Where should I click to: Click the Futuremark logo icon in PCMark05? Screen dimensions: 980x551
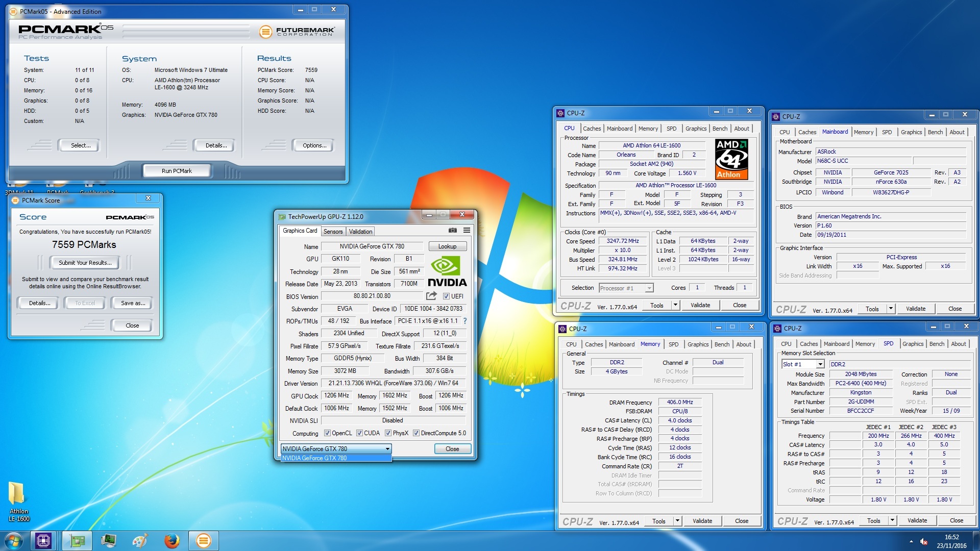265,32
